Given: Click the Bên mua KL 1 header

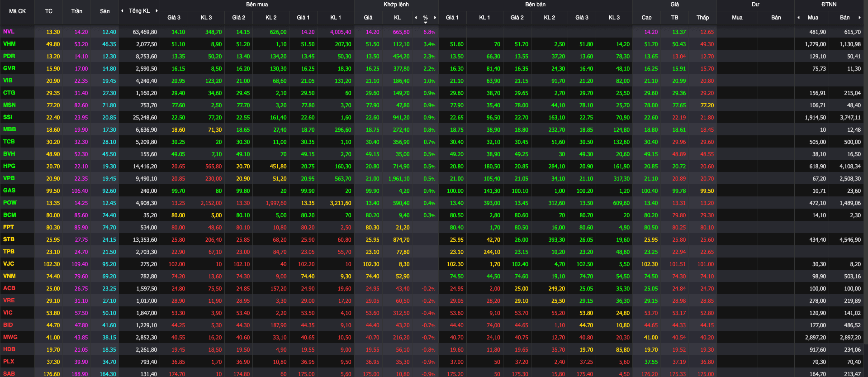Looking at the screenshot, I should coord(336,18).
